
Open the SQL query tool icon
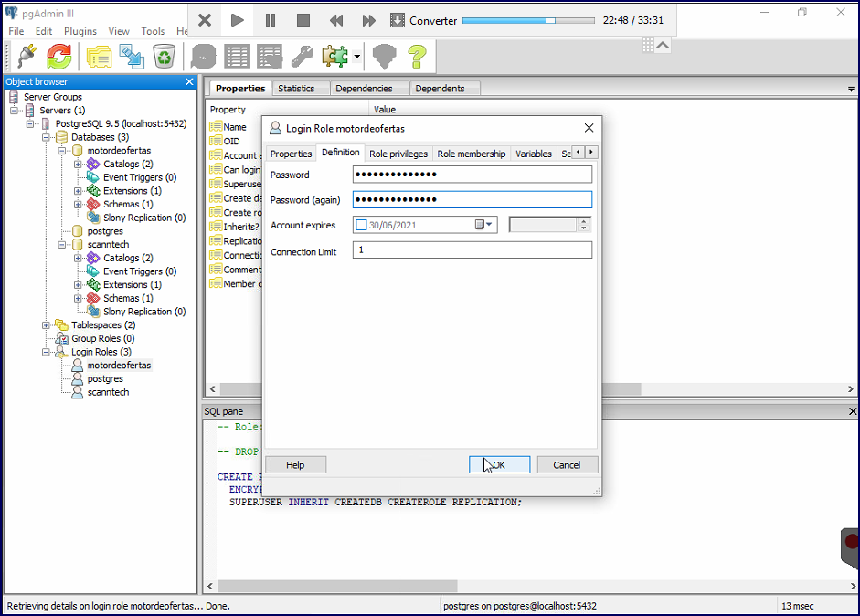[x=204, y=56]
